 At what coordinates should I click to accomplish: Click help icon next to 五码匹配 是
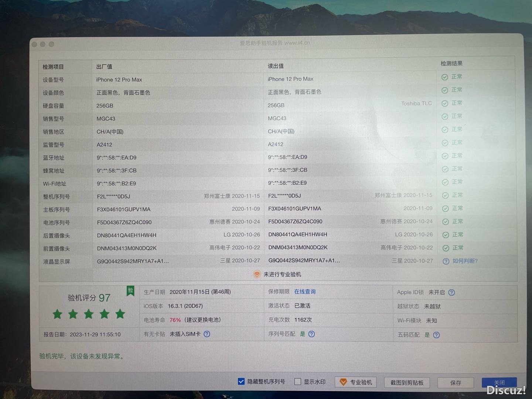[436, 335]
